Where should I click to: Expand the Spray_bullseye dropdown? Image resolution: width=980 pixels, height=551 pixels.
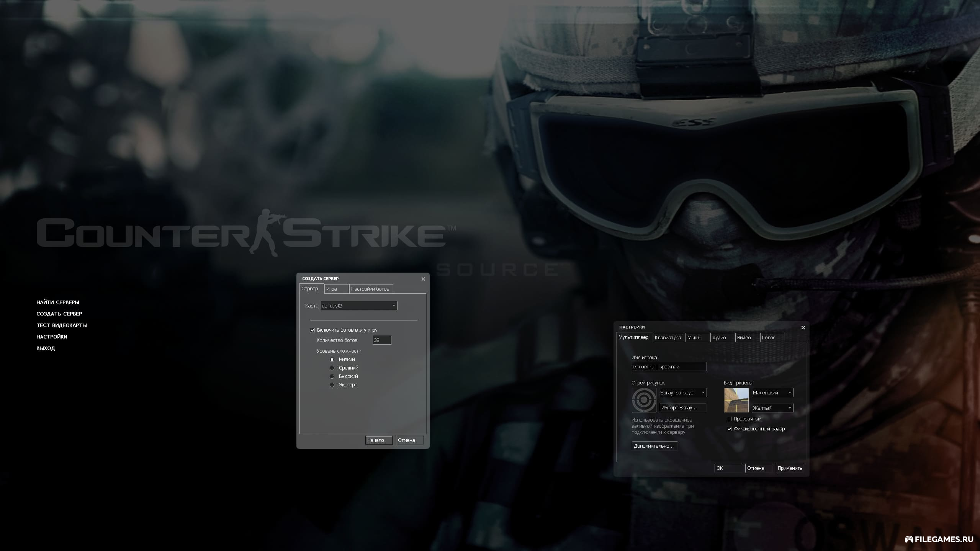point(683,392)
